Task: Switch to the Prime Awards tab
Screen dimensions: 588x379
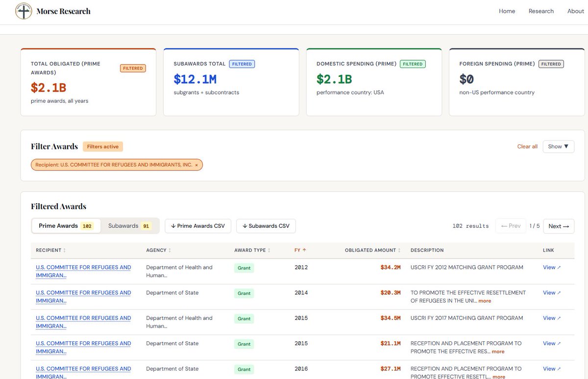Action: 66,226
